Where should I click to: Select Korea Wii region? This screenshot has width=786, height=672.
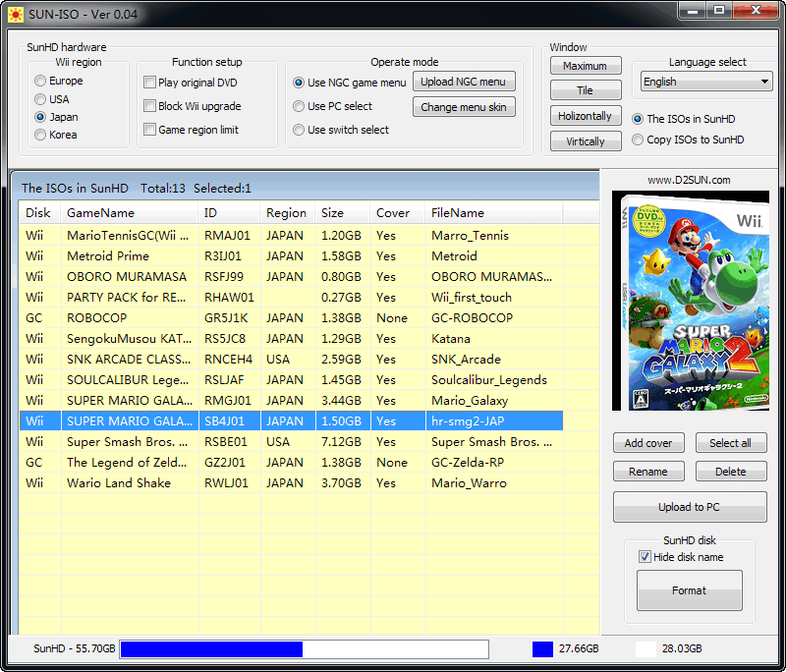pyautogui.click(x=40, y=135)
